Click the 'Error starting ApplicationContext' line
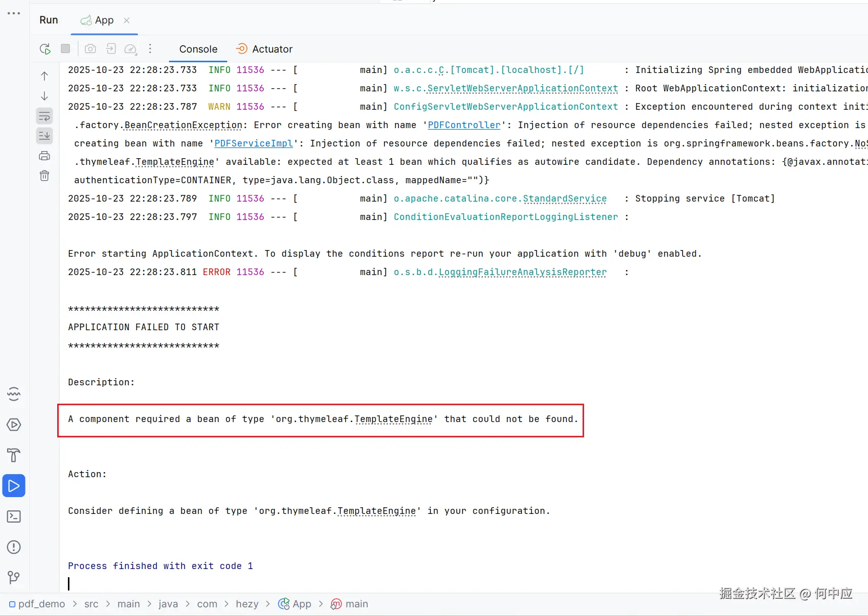868x616 pixels. coord(385,254)
